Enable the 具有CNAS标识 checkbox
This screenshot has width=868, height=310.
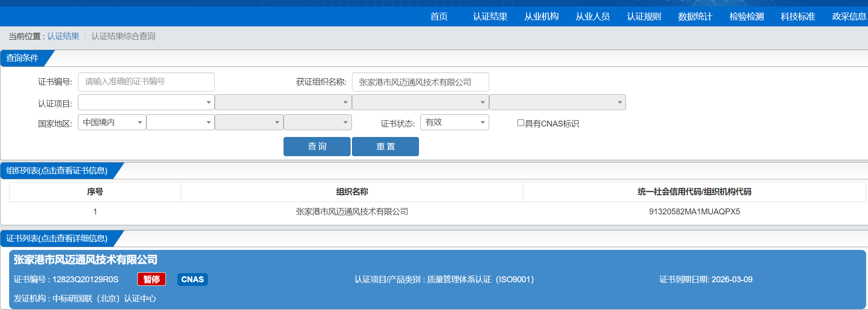coord(521,123)
